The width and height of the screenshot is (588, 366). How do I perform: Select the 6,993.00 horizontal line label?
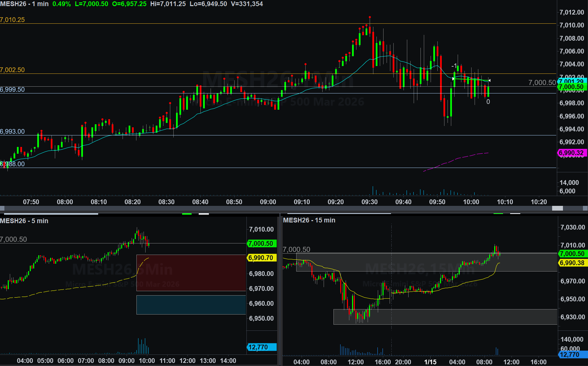(13, 131)
